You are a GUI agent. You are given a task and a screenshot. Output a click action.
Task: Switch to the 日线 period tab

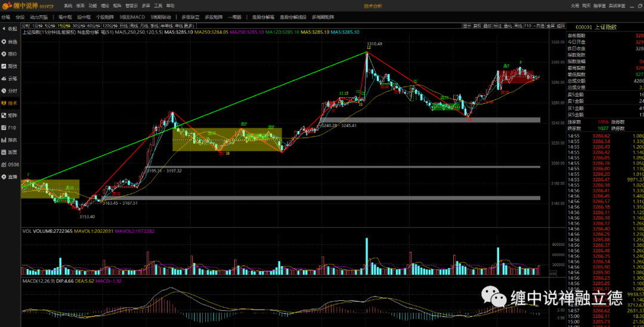tap(123, 26)
